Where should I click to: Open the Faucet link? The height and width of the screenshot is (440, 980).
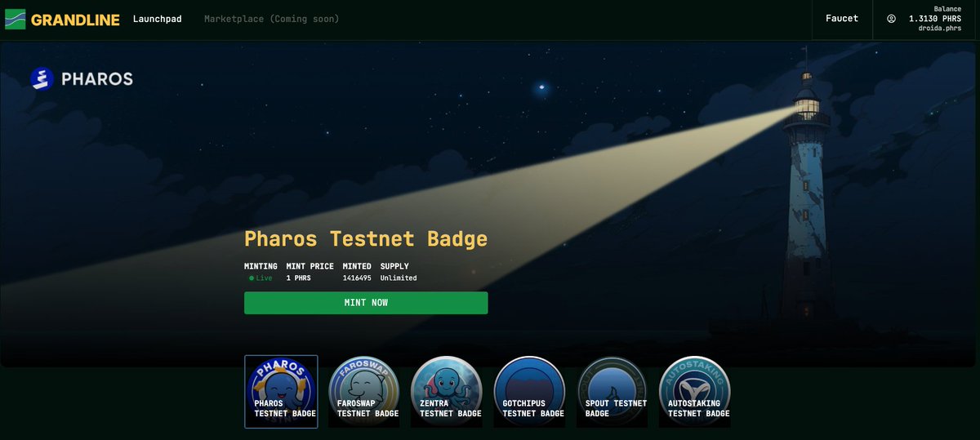coord(842,19)
